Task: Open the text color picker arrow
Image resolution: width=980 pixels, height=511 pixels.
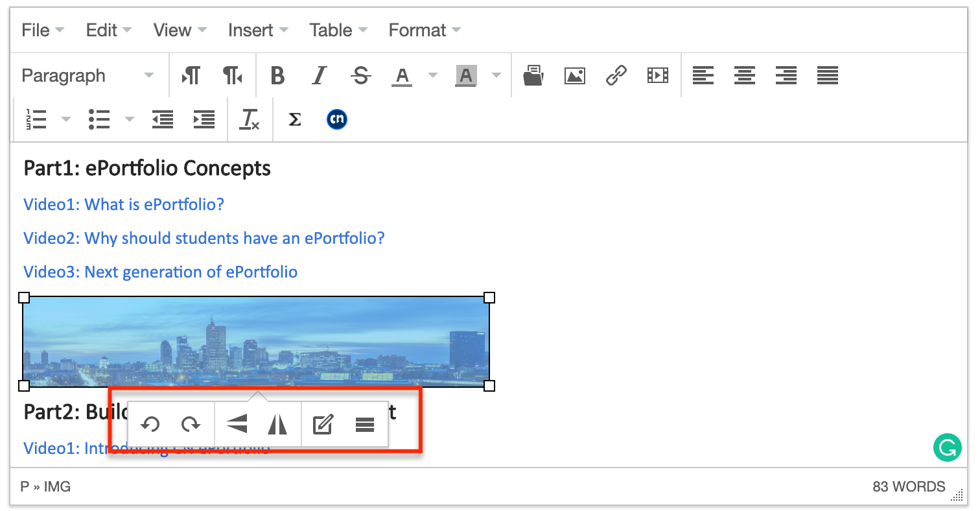Action: point(433,76)
